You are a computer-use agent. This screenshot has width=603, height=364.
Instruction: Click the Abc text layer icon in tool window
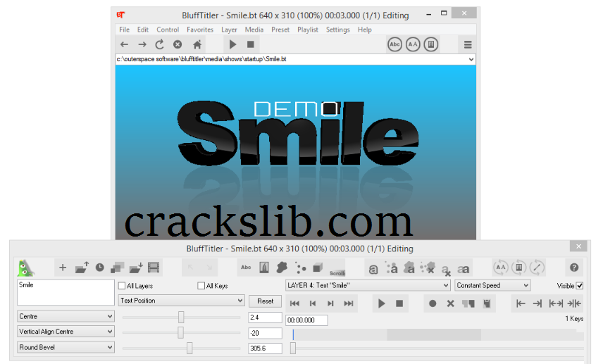[x=246, y=268]
